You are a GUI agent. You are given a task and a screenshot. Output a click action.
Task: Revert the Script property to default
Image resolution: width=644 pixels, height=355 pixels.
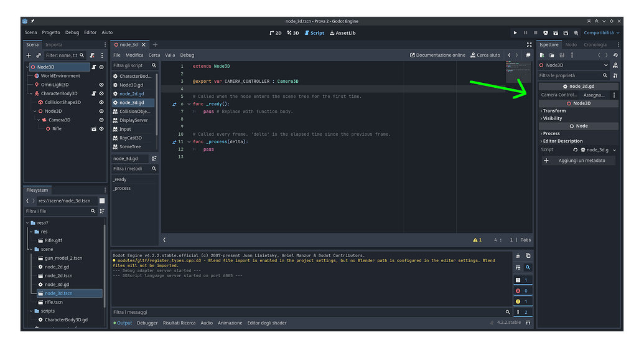pyautogui.click(x=576, y=150)
